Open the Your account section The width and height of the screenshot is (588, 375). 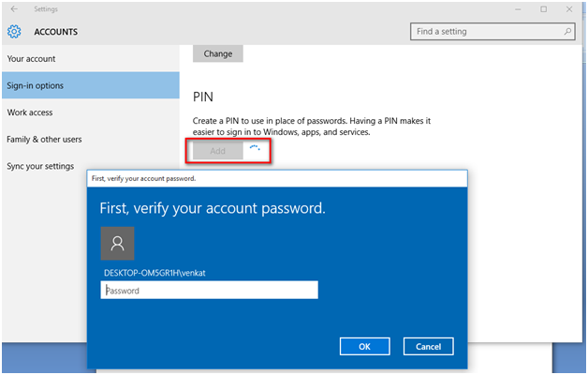point(32,59)
